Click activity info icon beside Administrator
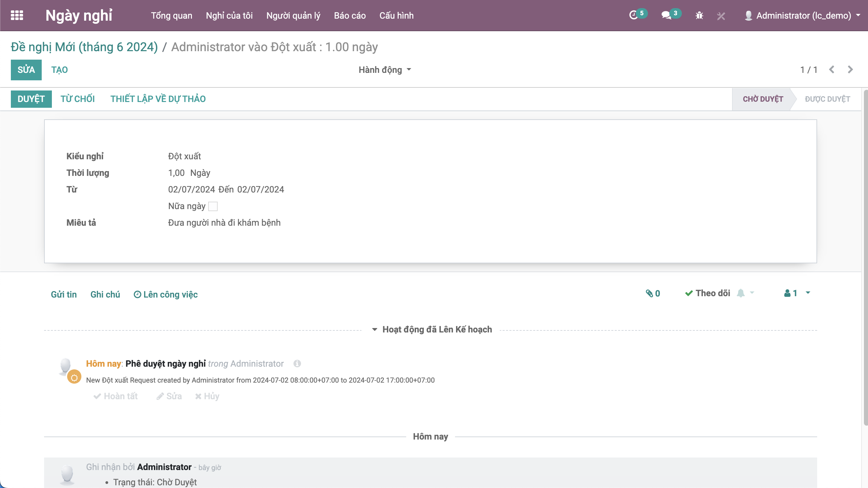 [297, 364]
